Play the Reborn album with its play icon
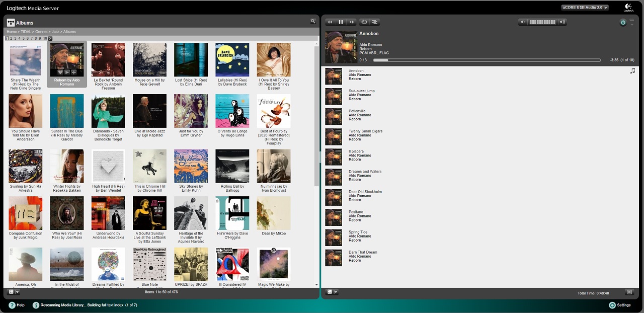644x313 pixels. [67, 72]
